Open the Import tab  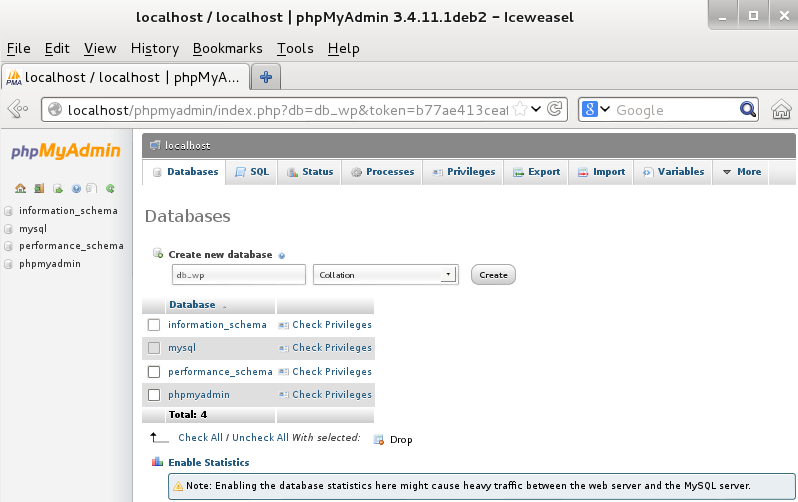pyautogui.click(x=601, y=172)
